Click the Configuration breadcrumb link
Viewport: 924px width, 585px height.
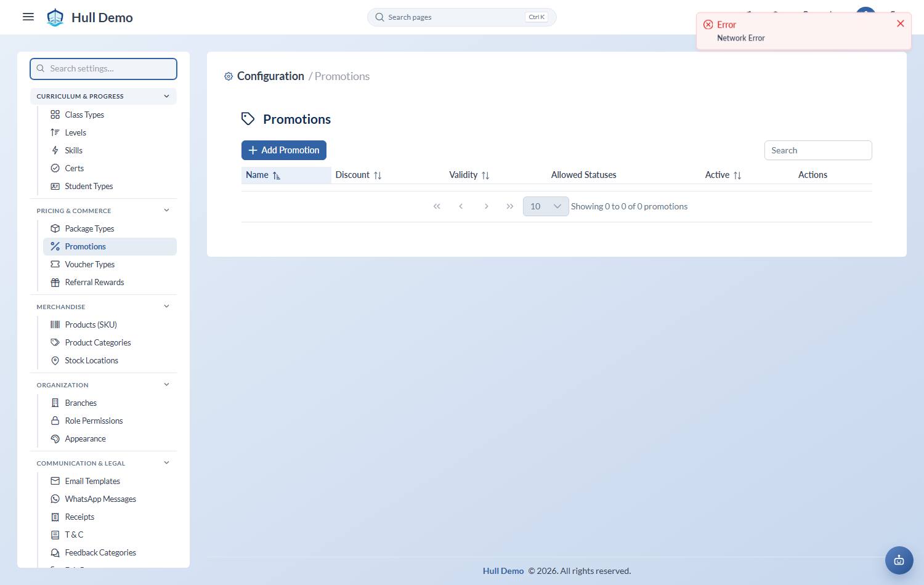tap(270, 76)
